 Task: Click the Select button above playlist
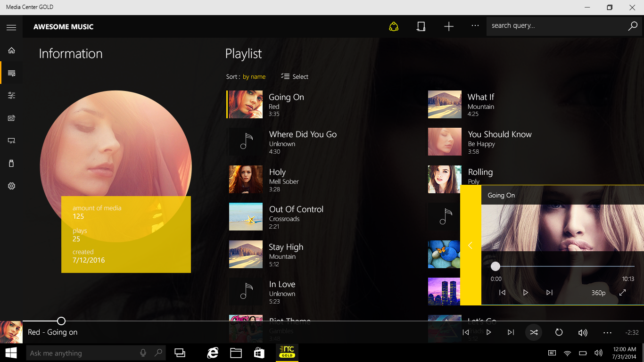click(295, 76)
